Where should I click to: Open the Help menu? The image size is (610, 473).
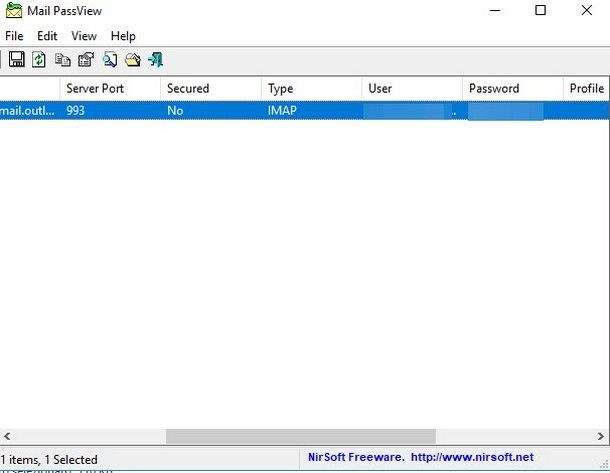pos(123,36)
